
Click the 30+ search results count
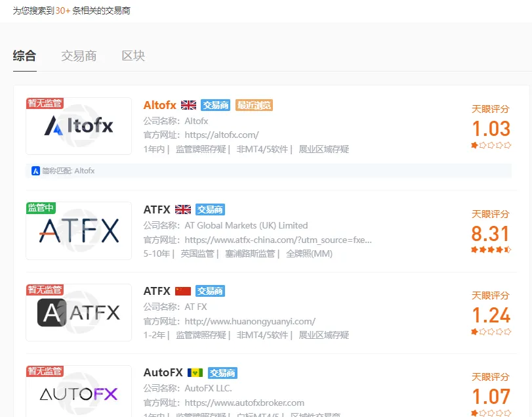point(63,11)
